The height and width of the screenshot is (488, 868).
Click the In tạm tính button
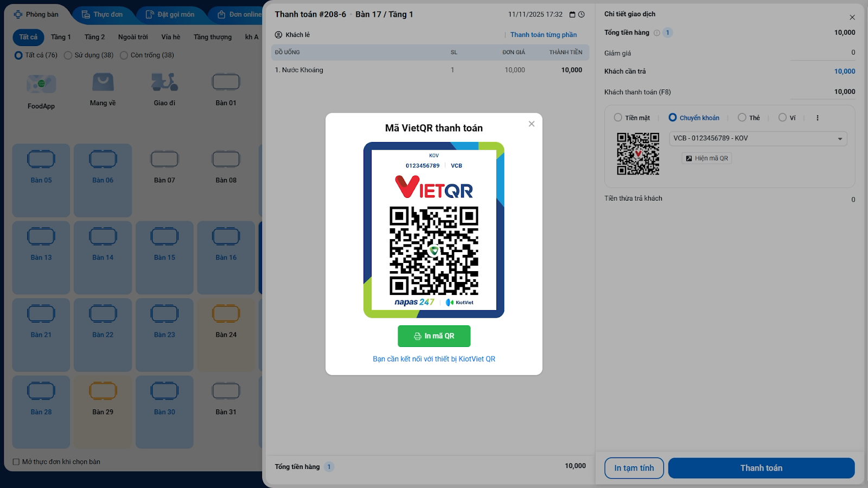pyautogui.click(x=634, y=468)
